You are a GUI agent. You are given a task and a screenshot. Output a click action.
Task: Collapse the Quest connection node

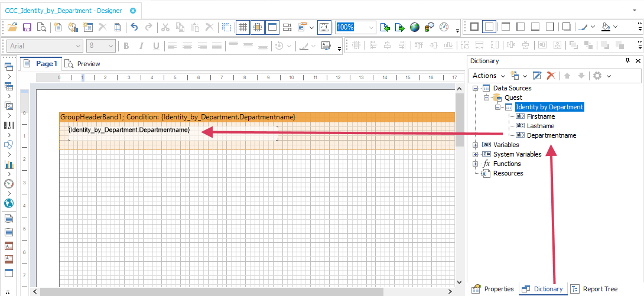[x=487, y=97]
